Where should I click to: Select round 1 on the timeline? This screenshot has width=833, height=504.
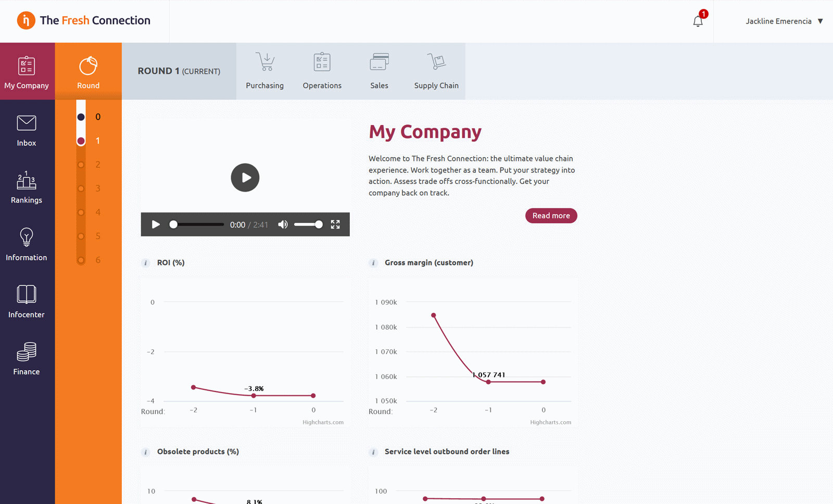[x=81, y=141]
